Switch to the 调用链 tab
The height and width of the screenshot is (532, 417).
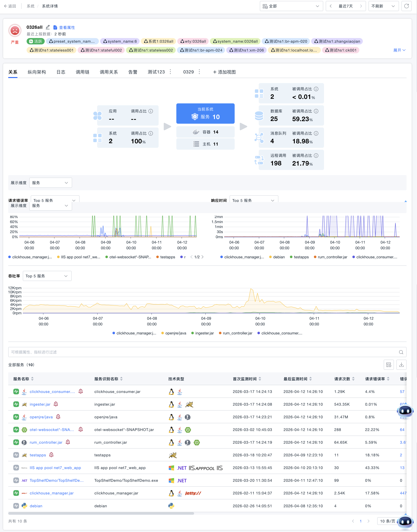click(x=83, y=72)
